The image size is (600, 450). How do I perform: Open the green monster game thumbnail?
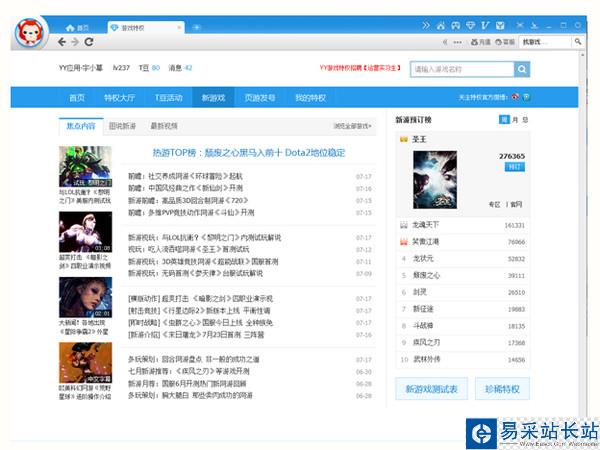point(85,166)
